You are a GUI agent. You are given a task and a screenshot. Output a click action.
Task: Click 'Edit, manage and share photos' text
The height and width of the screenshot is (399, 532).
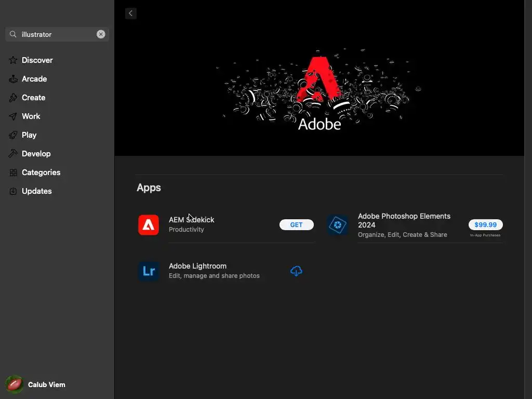(214, 276)
